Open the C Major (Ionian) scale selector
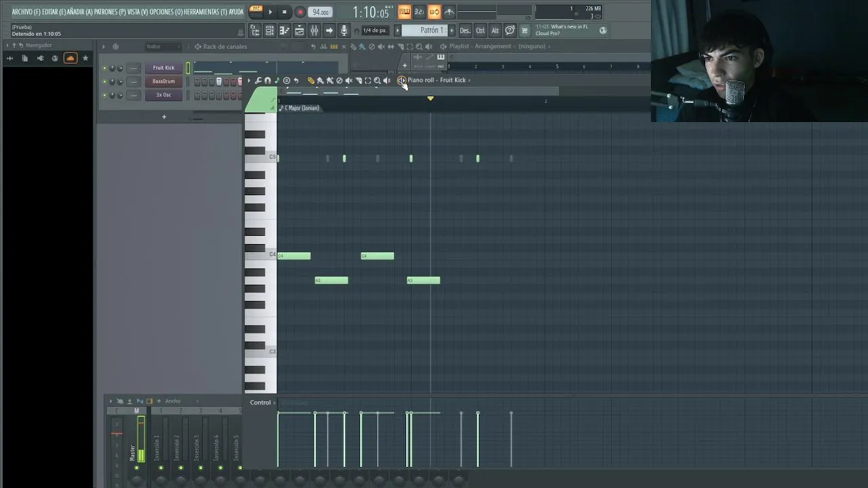The height and width of the screenshot is (488, 868). point(301,108)
